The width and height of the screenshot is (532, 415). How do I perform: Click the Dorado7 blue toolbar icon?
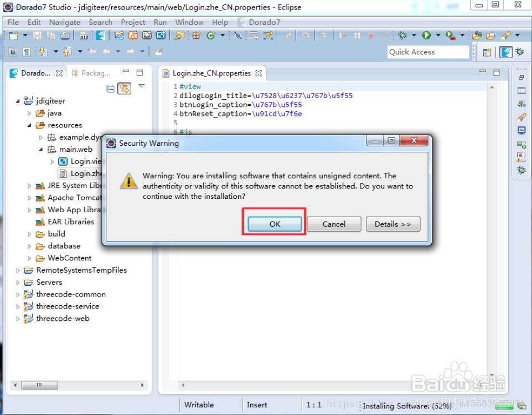(x=100, y=35)
